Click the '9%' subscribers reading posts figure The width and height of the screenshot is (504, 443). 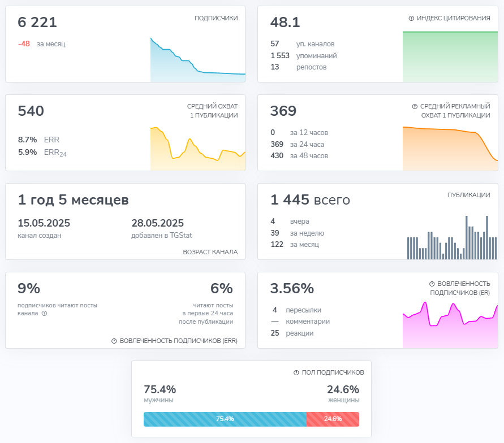click(x=29, y=288)
